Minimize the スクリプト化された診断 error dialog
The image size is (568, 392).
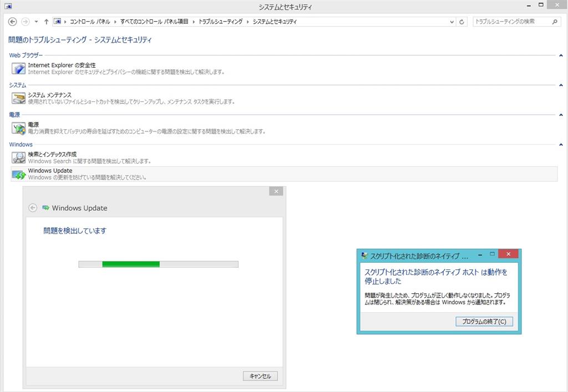(480, 255)
